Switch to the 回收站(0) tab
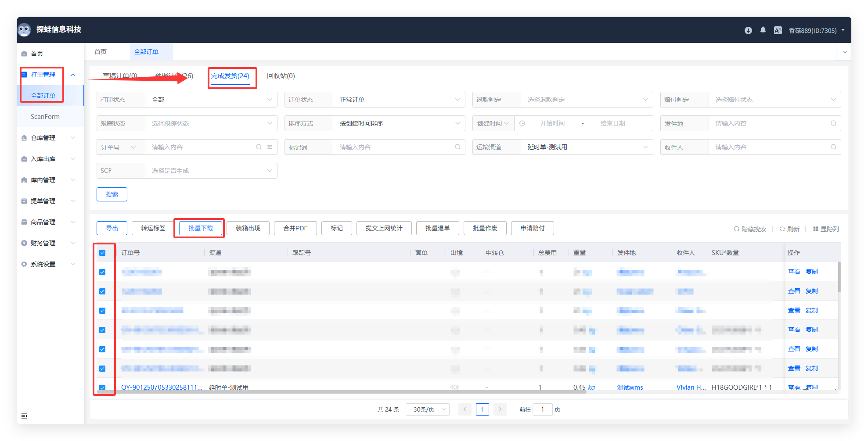This screenshot has width=868, height=441. pyautogui.click(x=281, y=76)
